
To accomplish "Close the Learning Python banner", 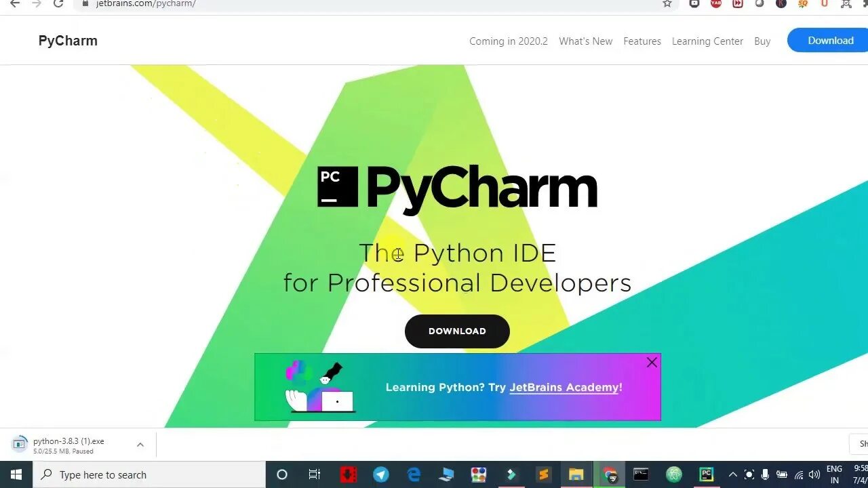I will click(x=652, y=363).
